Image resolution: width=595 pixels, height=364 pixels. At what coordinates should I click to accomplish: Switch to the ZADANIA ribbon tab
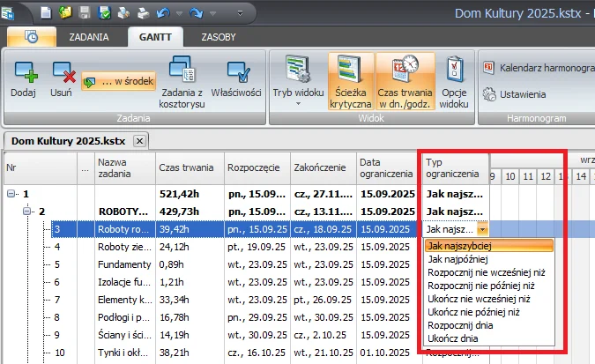[x=89, y=37]
